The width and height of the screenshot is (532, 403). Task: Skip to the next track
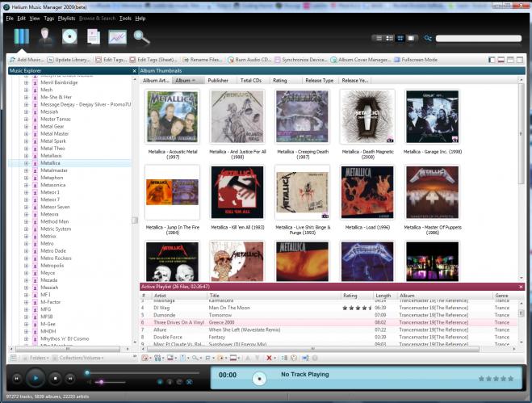pos(70,379)
